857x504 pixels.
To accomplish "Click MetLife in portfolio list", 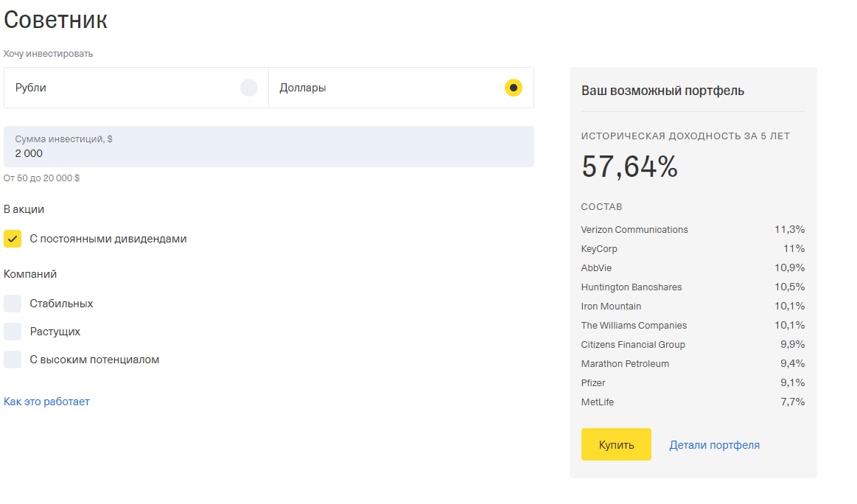I will point(598,402).
